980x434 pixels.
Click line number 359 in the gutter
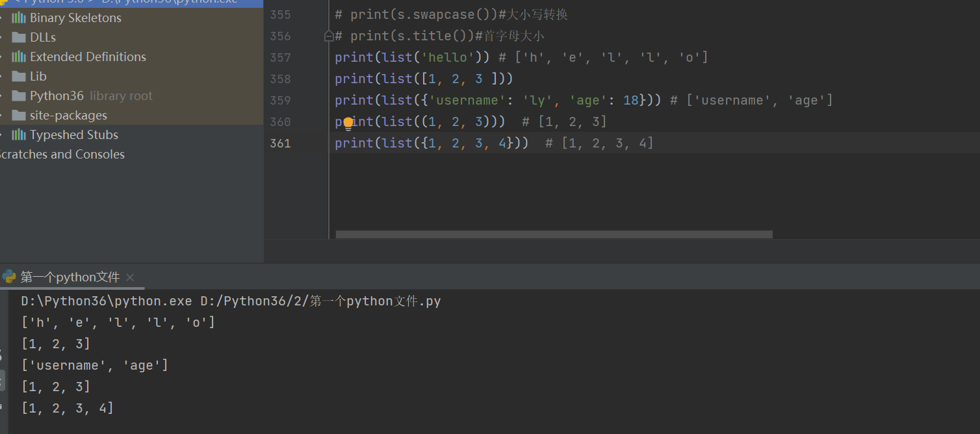(x=280, y=100)
